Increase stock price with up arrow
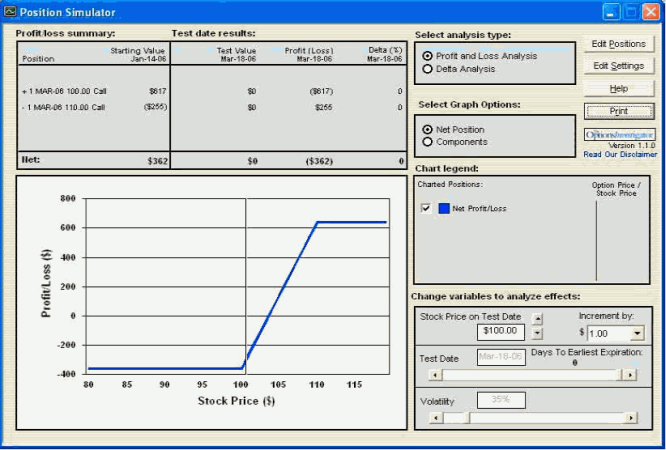666x450 pixels. tap(538, 318)
